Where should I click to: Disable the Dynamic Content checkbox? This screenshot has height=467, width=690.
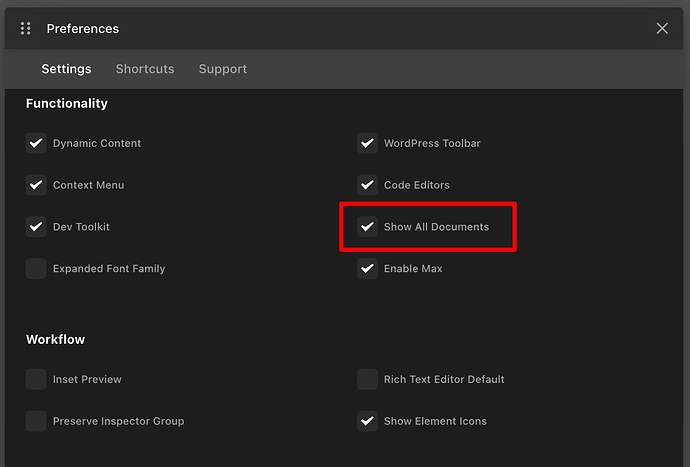point(36,143)
